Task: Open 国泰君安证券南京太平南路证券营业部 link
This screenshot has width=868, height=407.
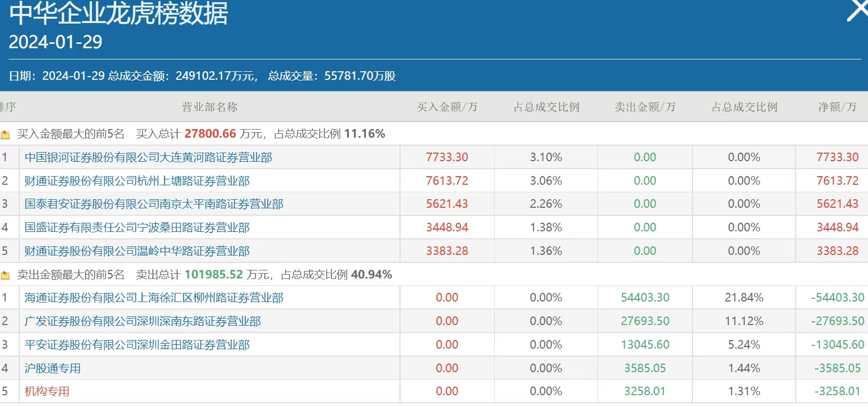Action: [154, 204]
